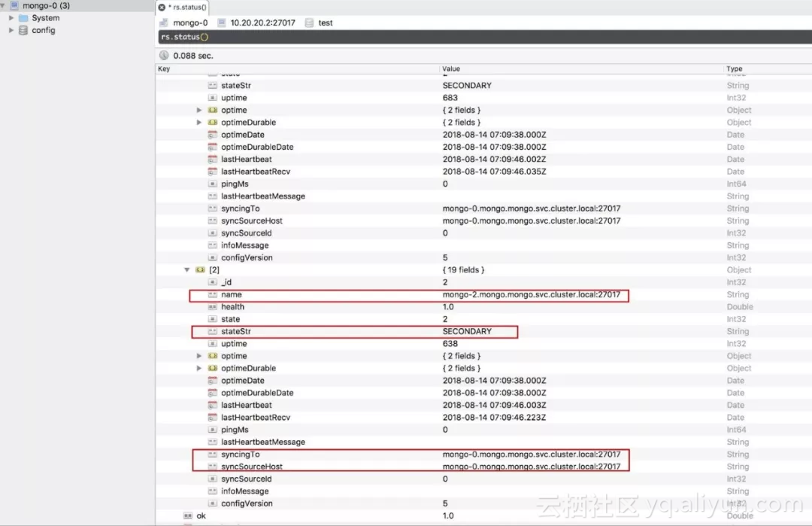812x526 pixels.
Task: Click the 0.088 sec. execution time label
Action: pyautogui.click(x=193, y=56)
